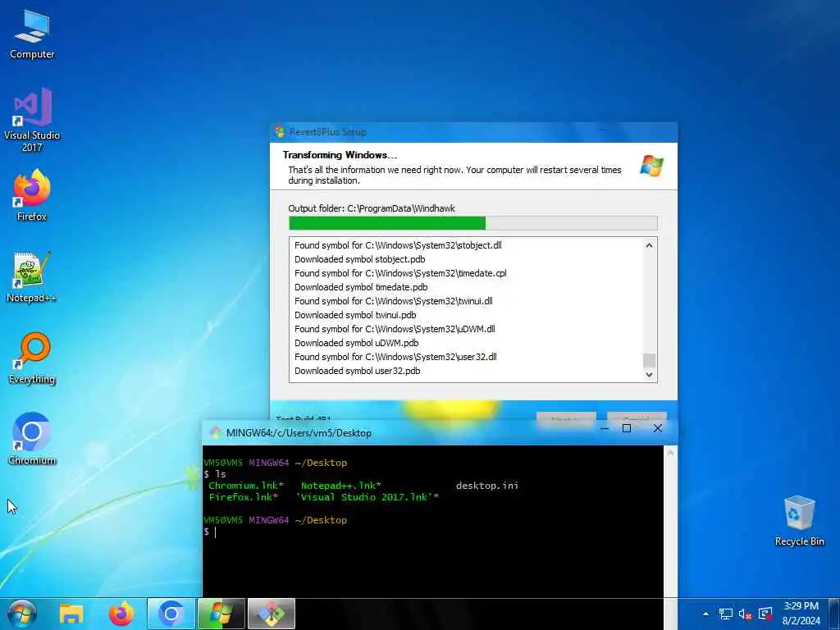Switch to Revert8Plus Setup taskbar button
This screenshot has height=630, width=840.
221,614
